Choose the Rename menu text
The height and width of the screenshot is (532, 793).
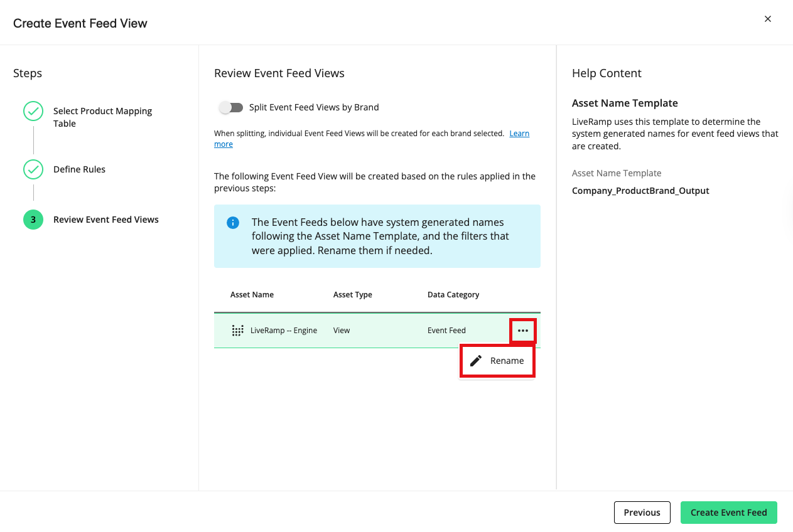point(507,361)
